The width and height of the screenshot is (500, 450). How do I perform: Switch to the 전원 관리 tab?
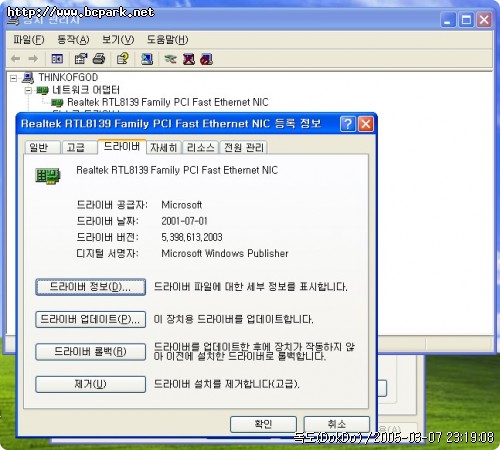[244, 147]
